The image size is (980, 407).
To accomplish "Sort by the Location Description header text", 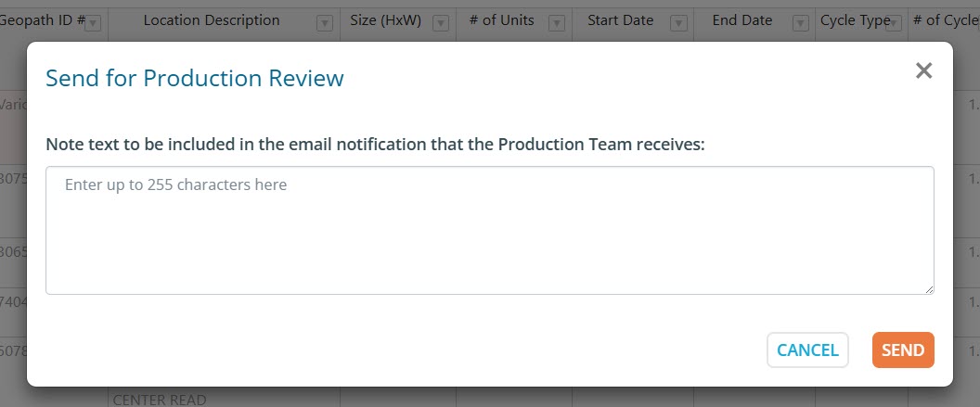I will click(211, 20).
